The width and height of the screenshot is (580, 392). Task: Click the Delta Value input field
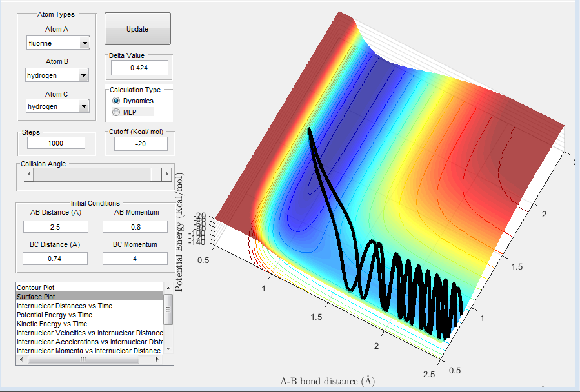click(139, 68)
